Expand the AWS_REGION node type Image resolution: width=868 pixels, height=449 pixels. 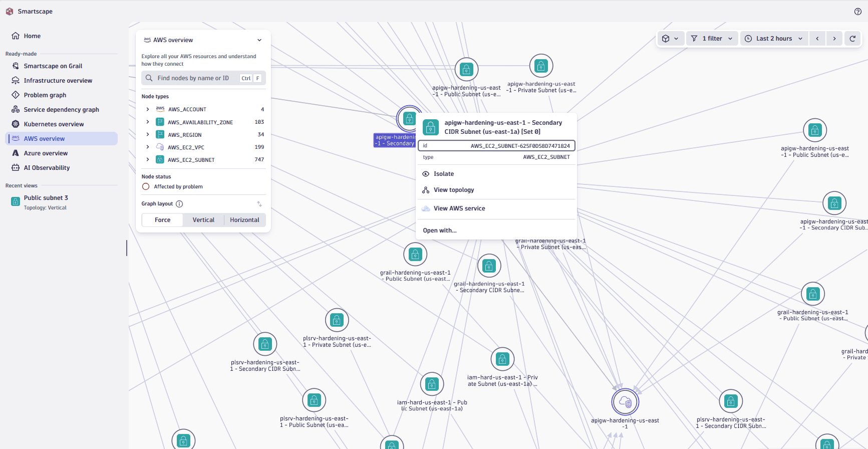click(x=148, y=134)
